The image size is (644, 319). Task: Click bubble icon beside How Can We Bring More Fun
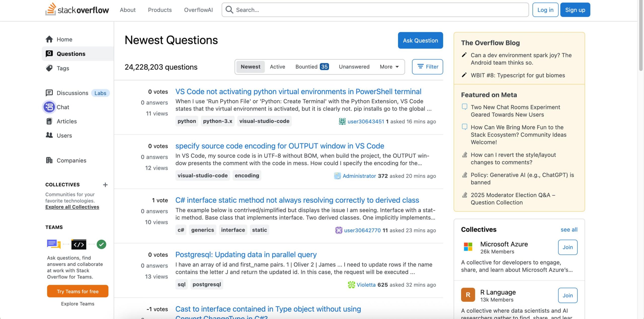[x=465, y=127]
